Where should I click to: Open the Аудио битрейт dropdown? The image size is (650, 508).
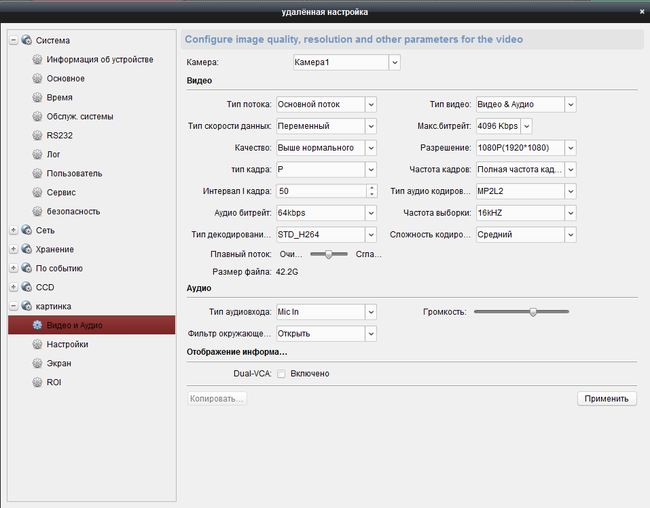(x=371, y=213)
